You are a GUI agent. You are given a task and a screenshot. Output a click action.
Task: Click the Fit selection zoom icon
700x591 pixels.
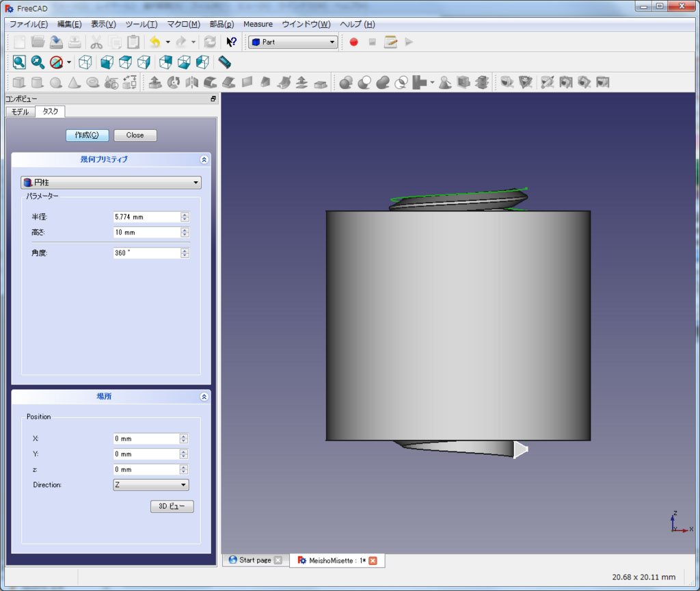pyautogui.click(x=38, y=62)
